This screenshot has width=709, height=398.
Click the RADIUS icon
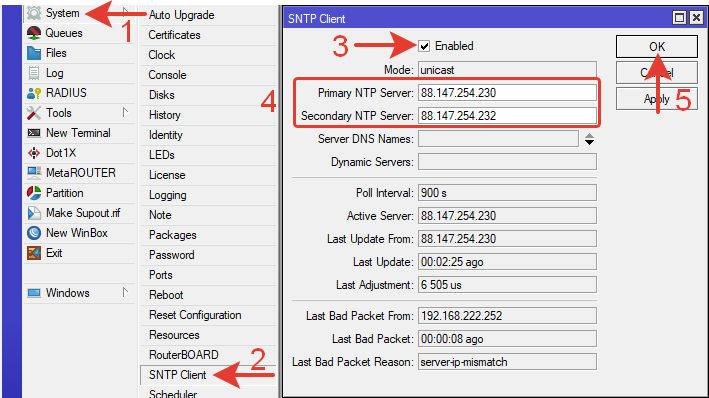coord(34,93)
